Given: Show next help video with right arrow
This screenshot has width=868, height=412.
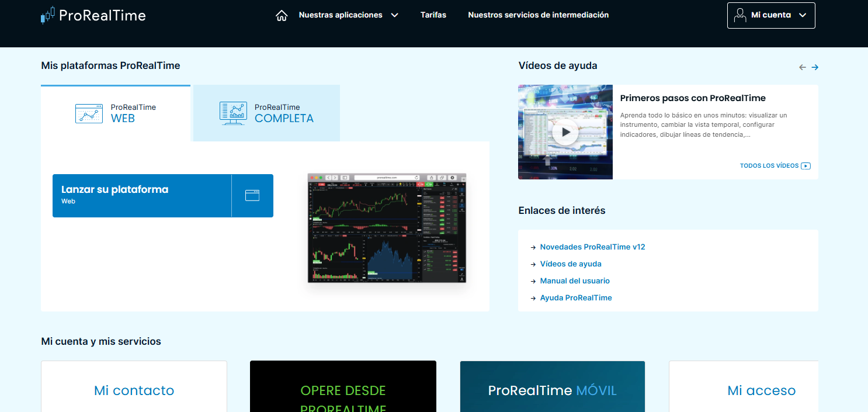Looking at the screenshot, I should point(815,67).
